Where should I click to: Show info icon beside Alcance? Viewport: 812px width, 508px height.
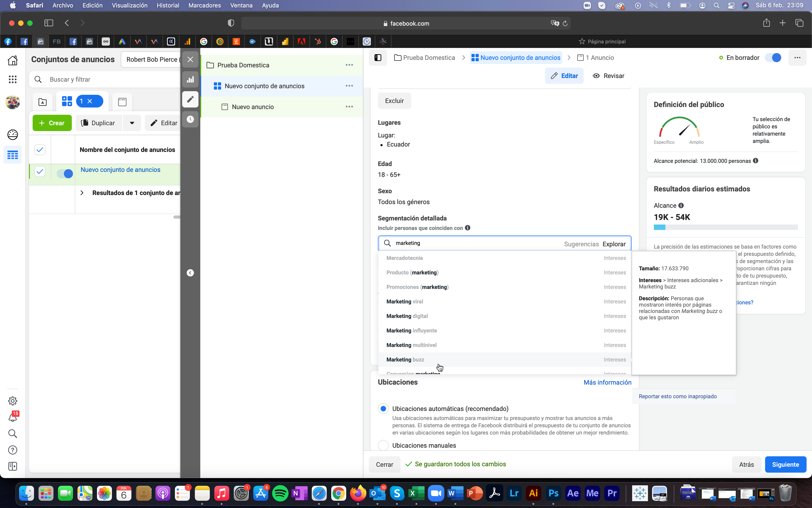[x=681, y=205]
